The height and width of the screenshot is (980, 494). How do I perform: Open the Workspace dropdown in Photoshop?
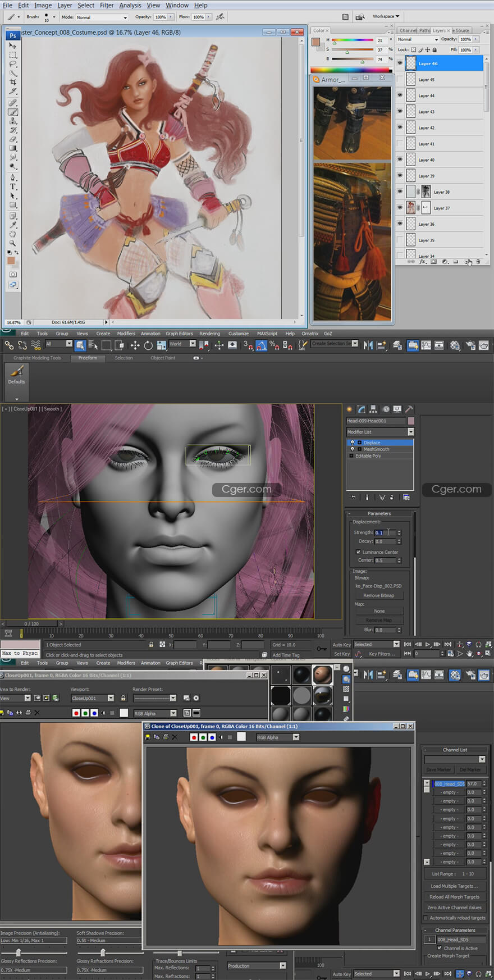386,16
